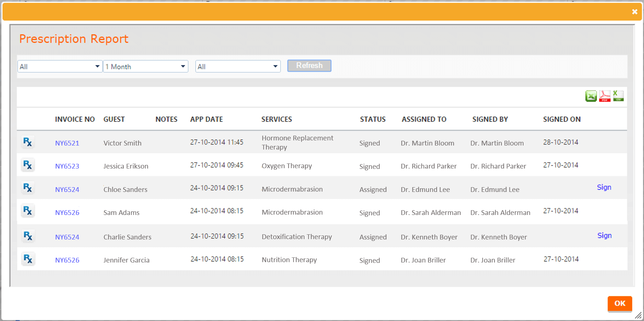Open the All dropdown beside Refresh

pos(238,67)
